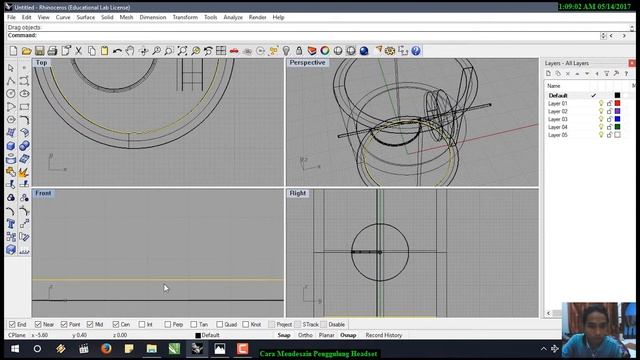Toggle the Cen osnap checkbox
Image resolution: width=640 pixels, height=360 pixels.
click(x=116, y=324)
